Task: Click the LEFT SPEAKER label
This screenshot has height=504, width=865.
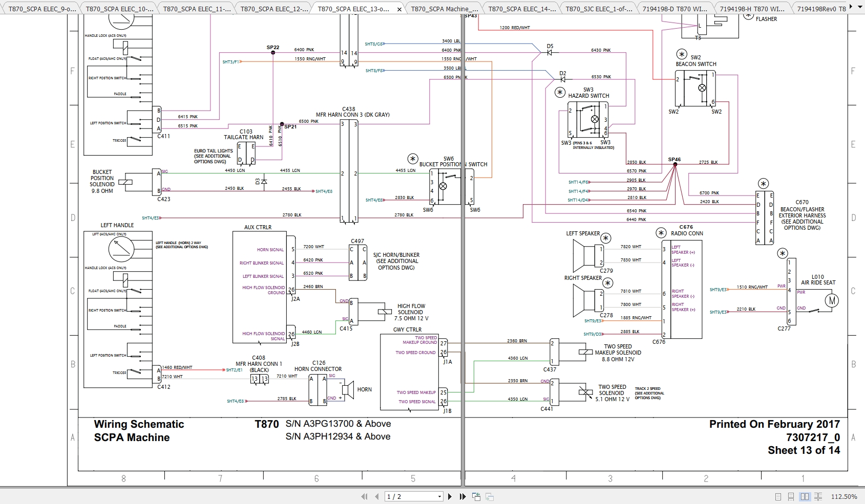Action: pyautogui.click(x=583, y=233)
